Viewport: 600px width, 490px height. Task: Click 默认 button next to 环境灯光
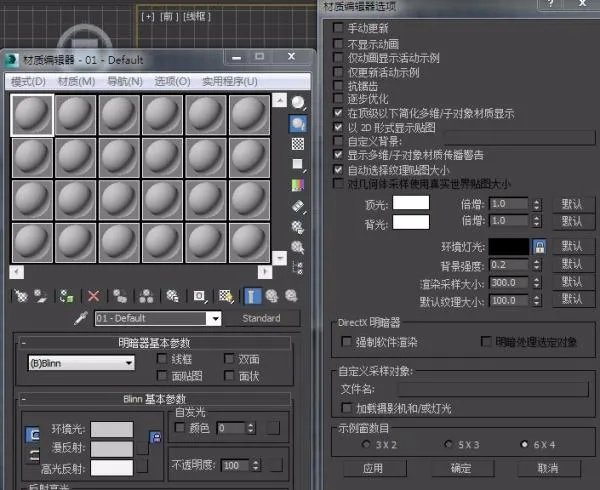[572, 246]
